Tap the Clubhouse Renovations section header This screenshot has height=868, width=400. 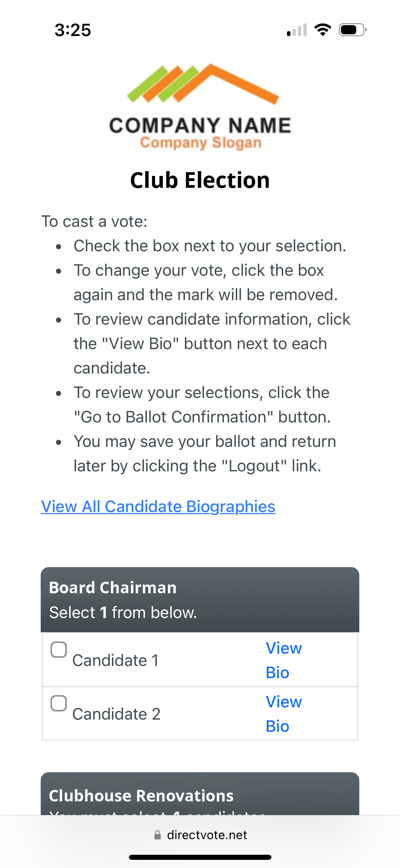pos(141,796)
